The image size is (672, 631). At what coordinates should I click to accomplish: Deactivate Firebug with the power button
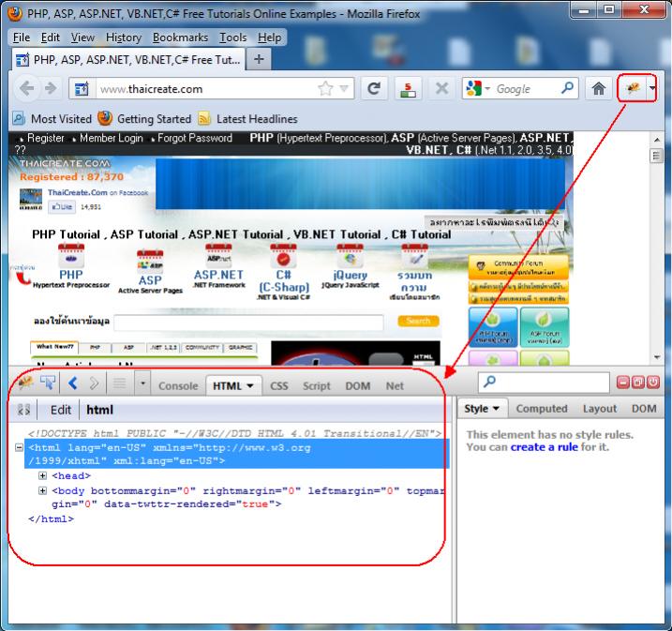tap(652, 382)
